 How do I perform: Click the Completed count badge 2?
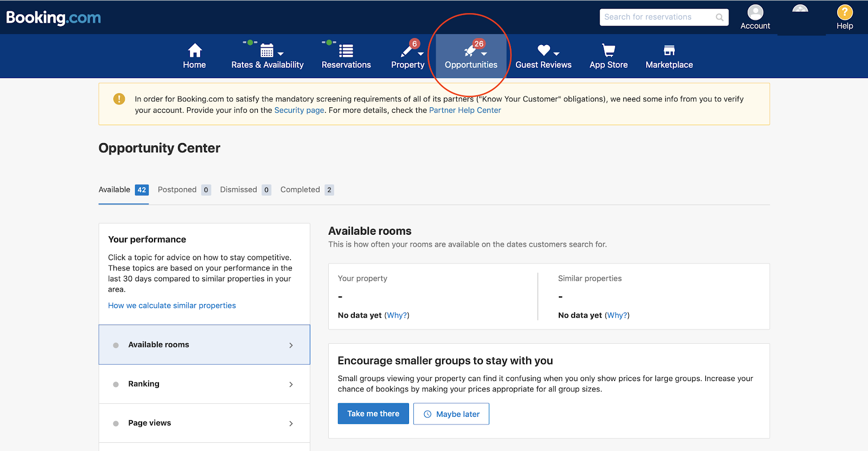pyautogui.click(x=329, y=190)
